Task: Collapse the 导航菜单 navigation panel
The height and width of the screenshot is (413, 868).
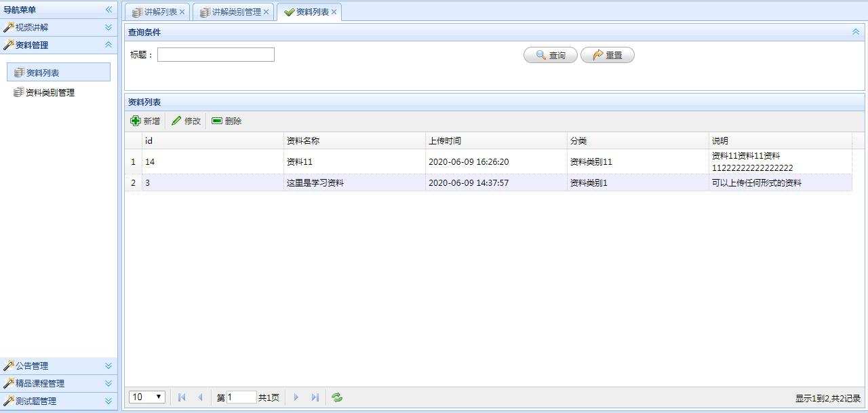Action: (x=108, y=9)
